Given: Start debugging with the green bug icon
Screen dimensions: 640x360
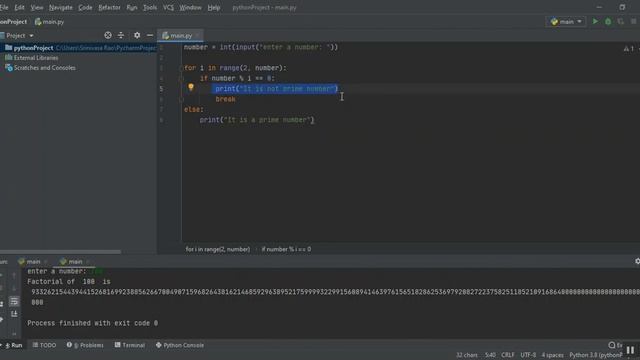Looking at the screenshot, I should pos(608,22).
